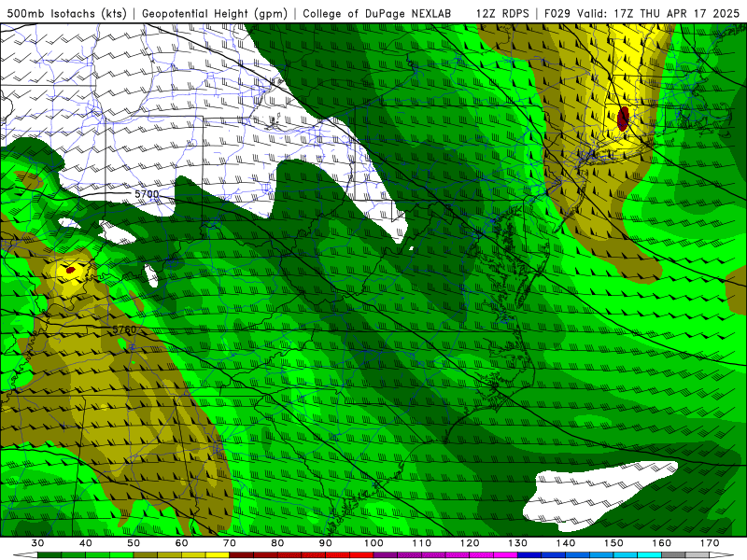
Task: Click the dark red 70-75 kt legend swatch
Action: pos(241,554)
